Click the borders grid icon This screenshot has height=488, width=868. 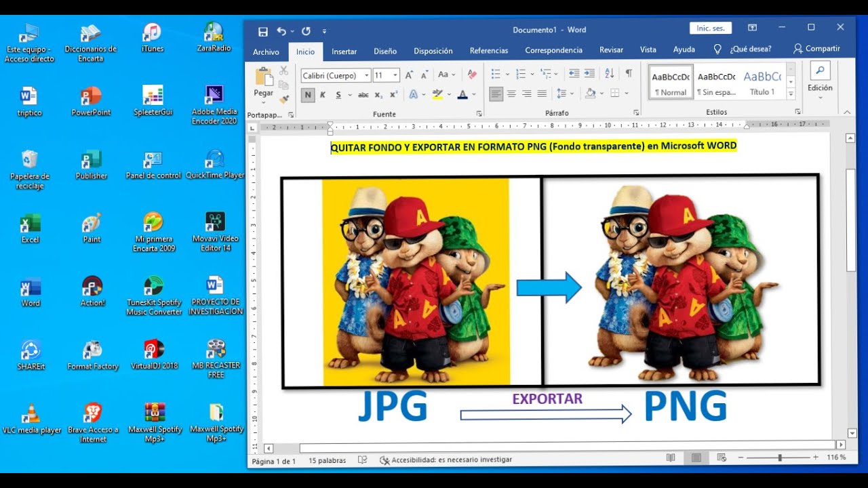615,94
